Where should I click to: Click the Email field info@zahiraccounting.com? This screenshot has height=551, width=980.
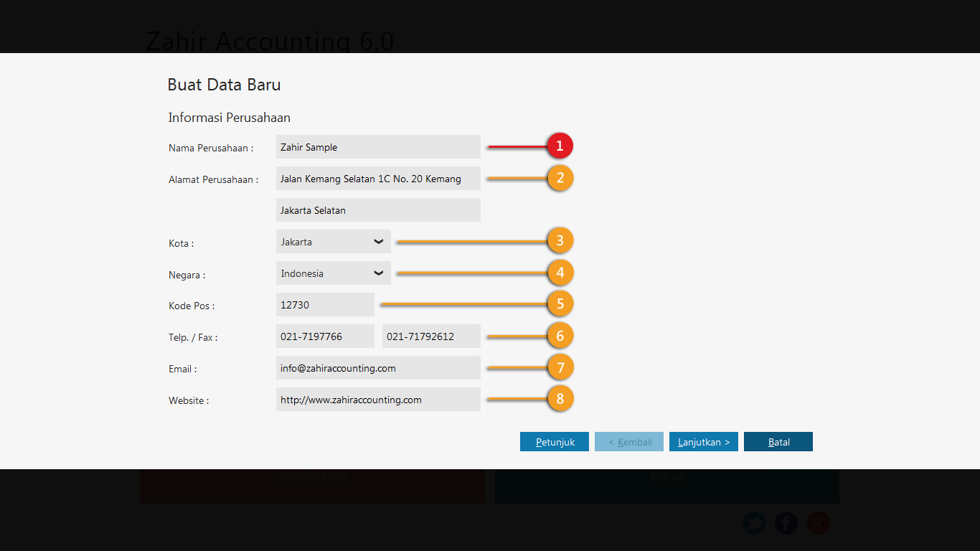(378, 368)
